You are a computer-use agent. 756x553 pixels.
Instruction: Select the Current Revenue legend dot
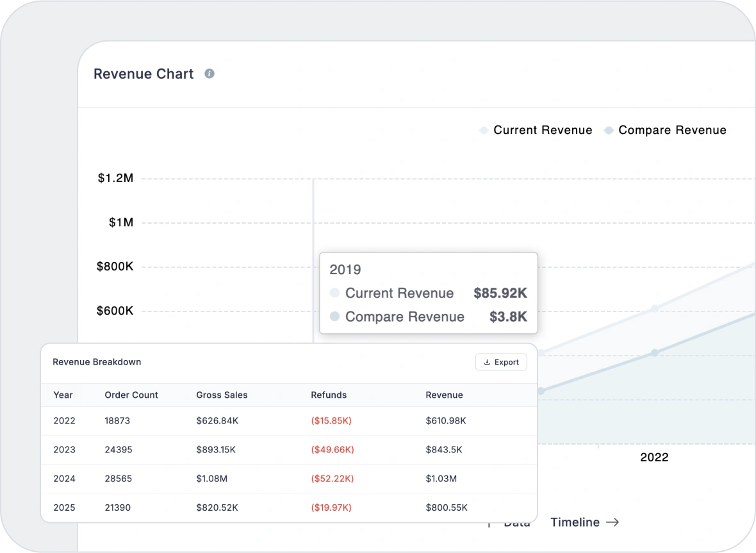click(x=482, y=130)
